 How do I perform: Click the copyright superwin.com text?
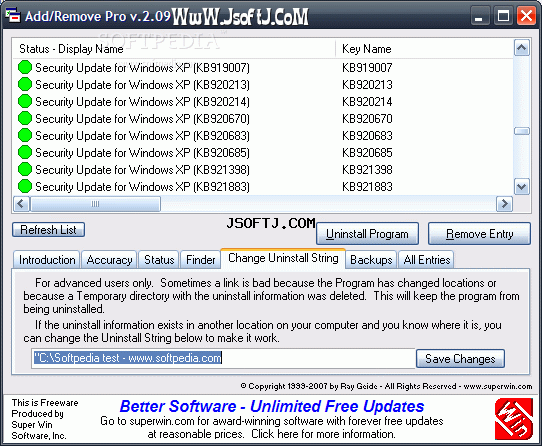point(386,386)
